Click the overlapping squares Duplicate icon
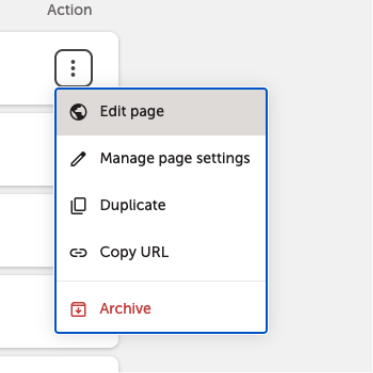The width and height of the screenshot is (373, 373). pyautogui.click(x=78, y=206)
